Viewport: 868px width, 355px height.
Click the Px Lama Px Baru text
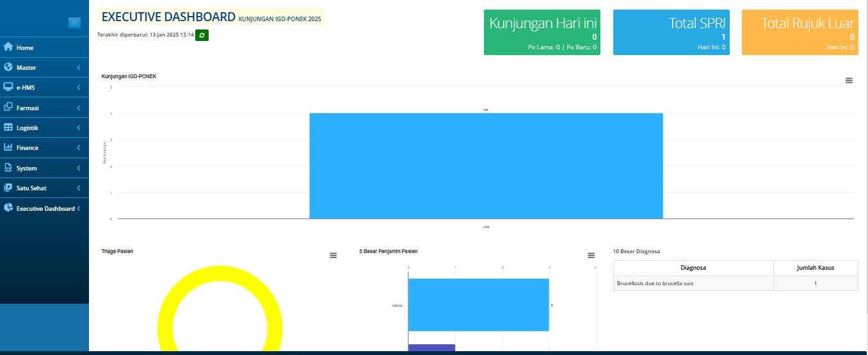pyautogui.click(x=562, y=47)
